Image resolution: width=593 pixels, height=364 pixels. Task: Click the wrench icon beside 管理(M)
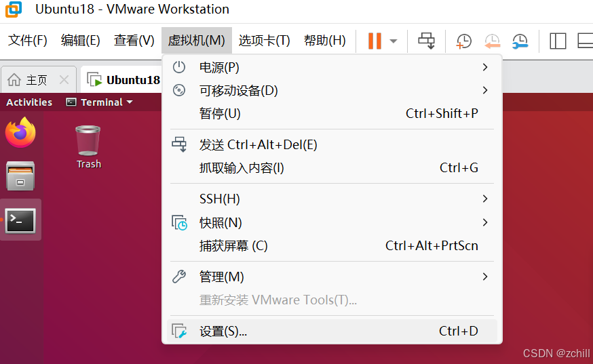click(x=179, y=277)
